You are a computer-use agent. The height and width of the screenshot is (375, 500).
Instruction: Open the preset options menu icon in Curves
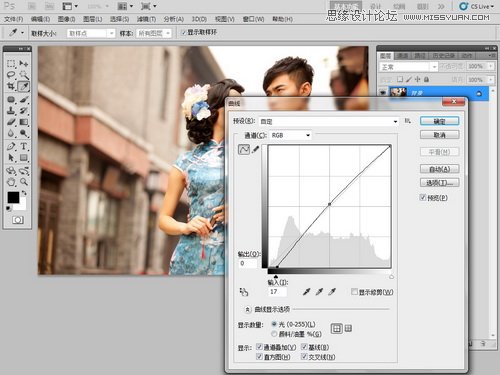(407, 121)
